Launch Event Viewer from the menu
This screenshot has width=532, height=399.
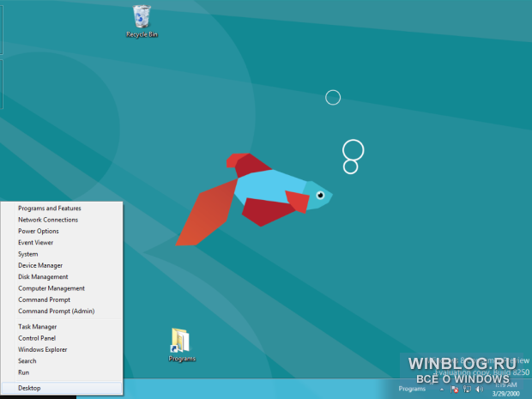[x=62, y=243]
